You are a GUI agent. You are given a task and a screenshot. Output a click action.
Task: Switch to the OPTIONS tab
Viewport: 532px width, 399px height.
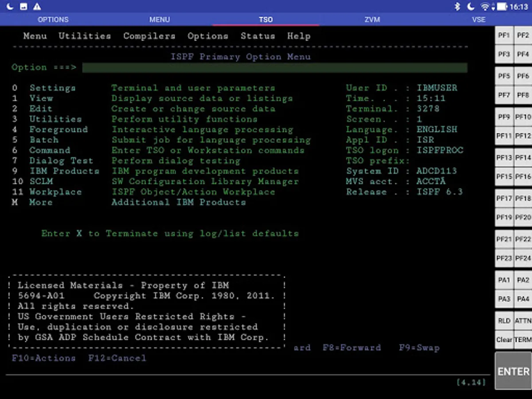(x=53, y=20)
